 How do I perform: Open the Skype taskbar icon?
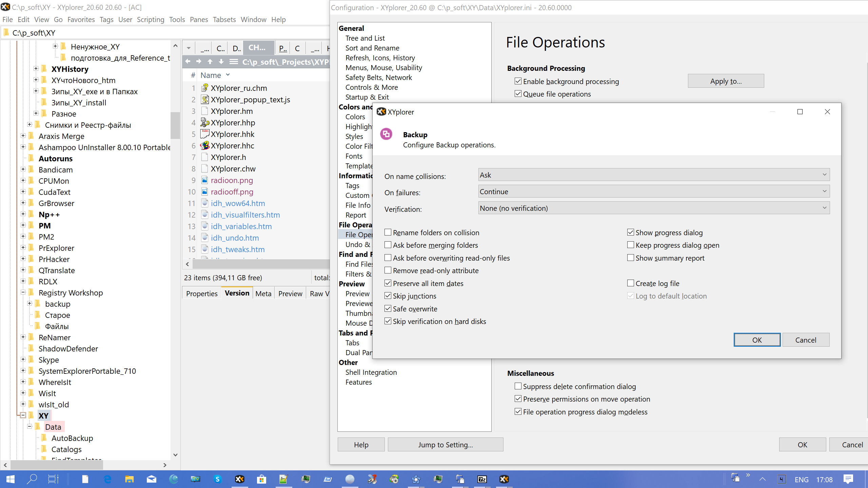coord(218,479)
